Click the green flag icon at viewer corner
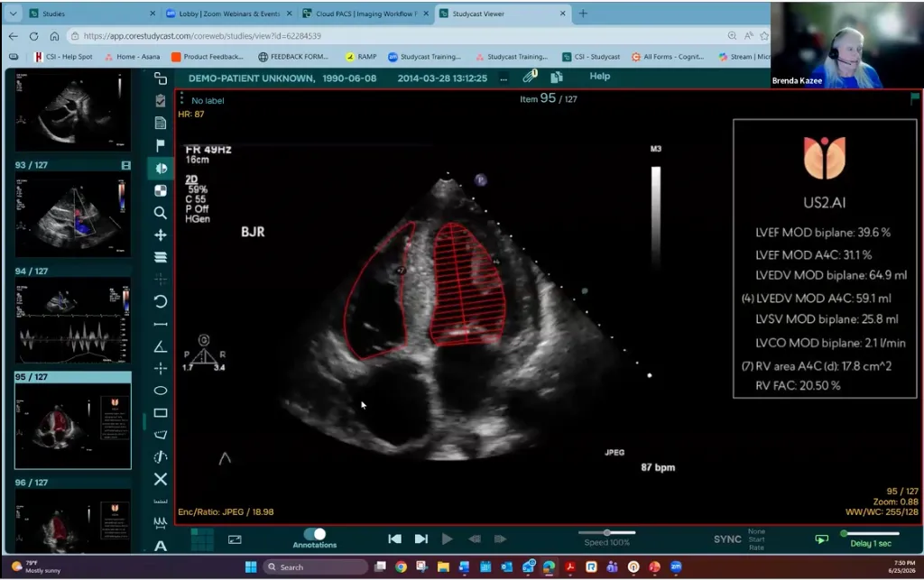The height and width of the screenshot is (580, 924). pyautogui.click(x=915, y=98)
